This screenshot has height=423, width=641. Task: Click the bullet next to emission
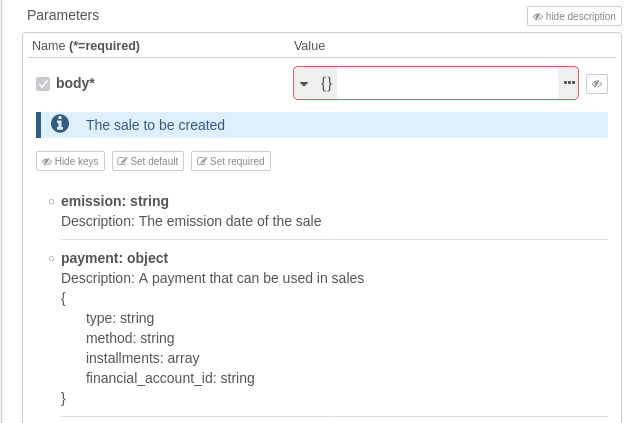point(51,202)
